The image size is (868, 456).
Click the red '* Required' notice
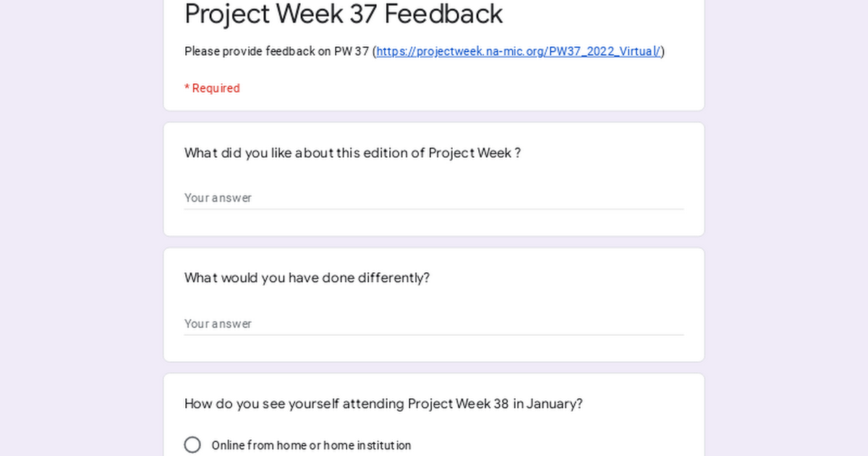click(212, 88)
